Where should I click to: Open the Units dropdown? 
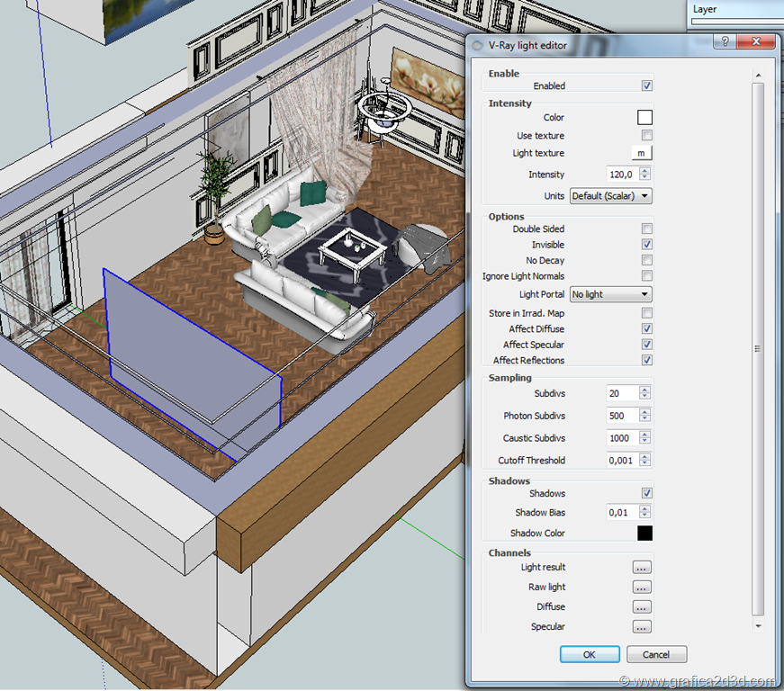610,196
